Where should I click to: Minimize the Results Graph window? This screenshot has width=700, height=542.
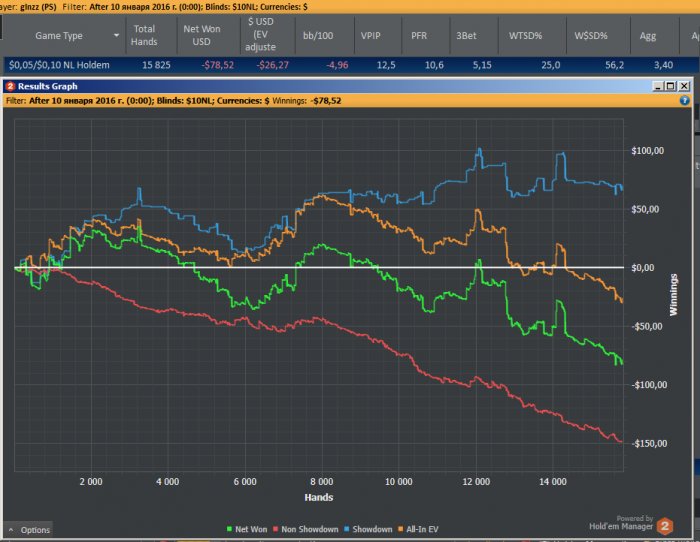[x=657, y=86]
